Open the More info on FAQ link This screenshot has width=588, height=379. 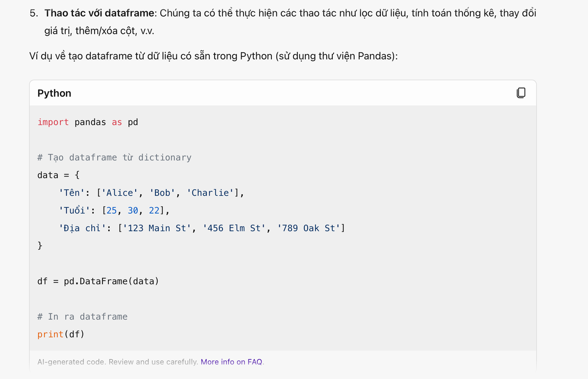click(232, 362)
